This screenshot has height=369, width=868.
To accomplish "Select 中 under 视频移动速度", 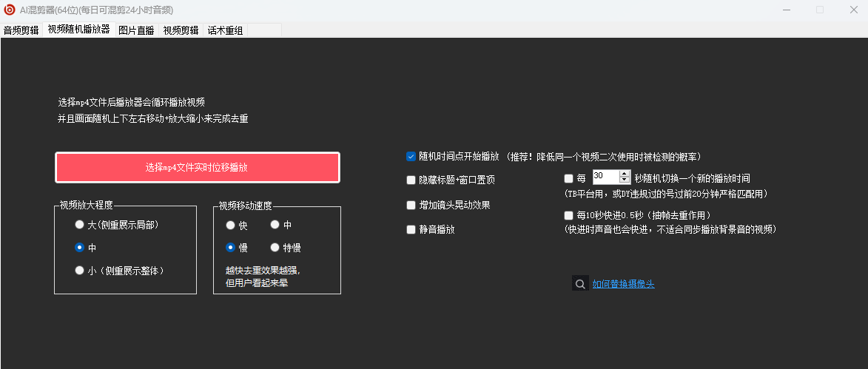I will pyautogui.click(x=275, y=225).
